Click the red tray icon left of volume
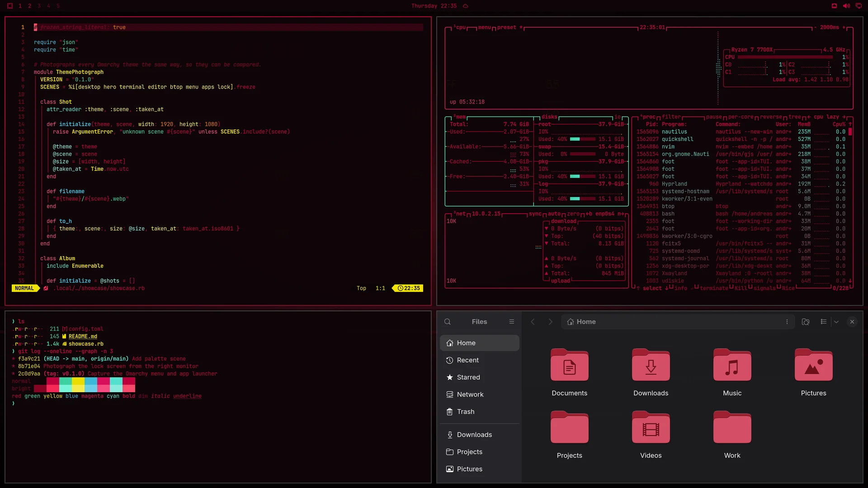The image size is (868, 488). click(x=834, y=6)
